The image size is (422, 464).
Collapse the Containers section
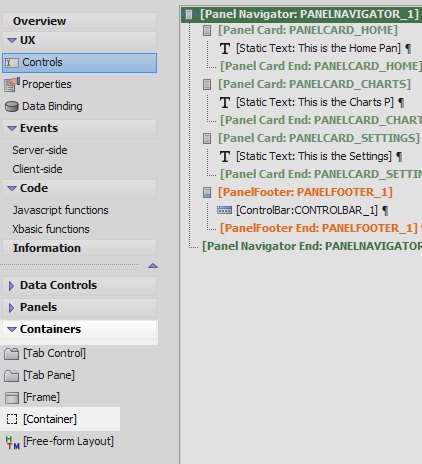pos(12,329)
